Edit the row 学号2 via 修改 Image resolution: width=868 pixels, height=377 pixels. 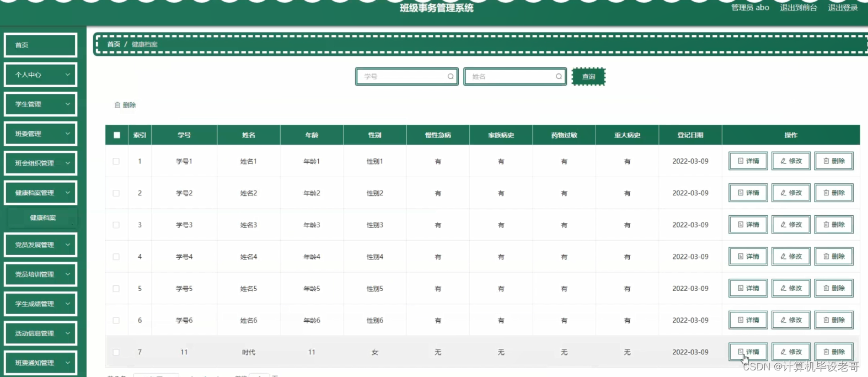(x=791, y=193)
